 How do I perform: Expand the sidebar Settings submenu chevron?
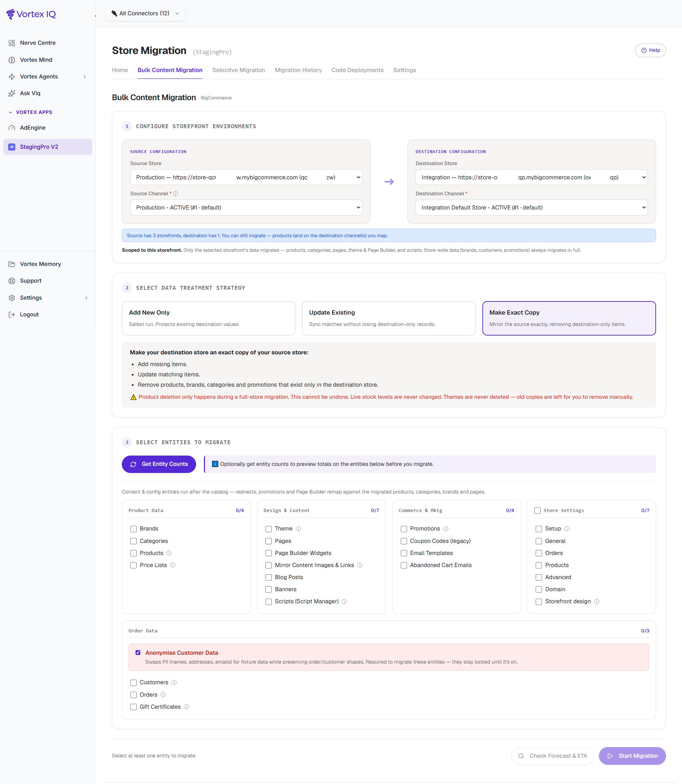tap(86, 298)
